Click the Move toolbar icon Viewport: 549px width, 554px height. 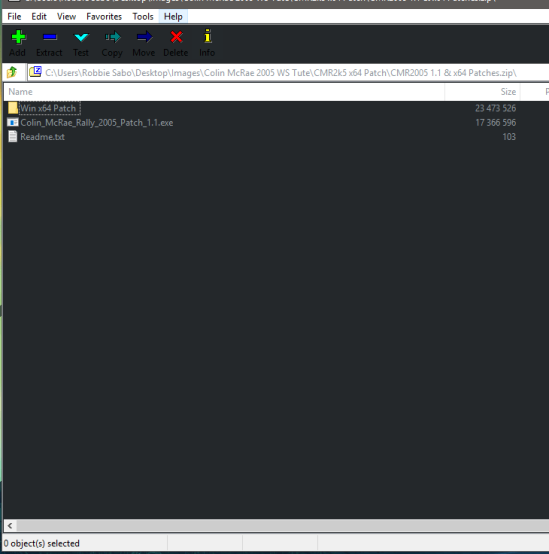point(144,37)
